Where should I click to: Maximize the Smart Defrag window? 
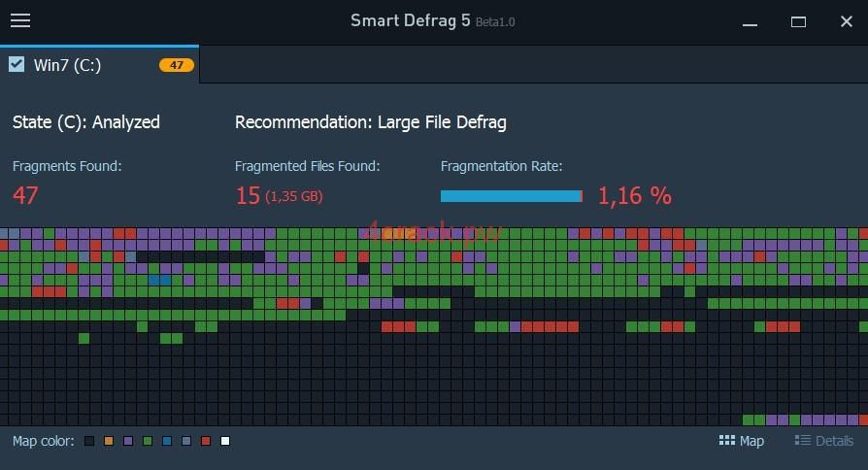[x=798, y=21]
